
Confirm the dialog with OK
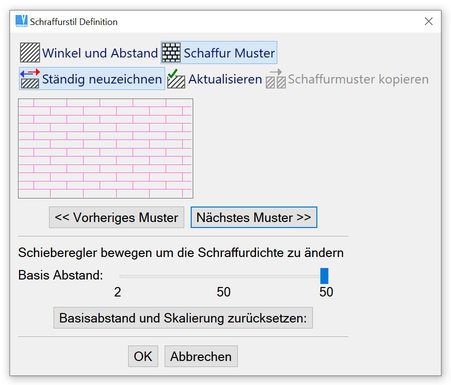click(143, 356)
